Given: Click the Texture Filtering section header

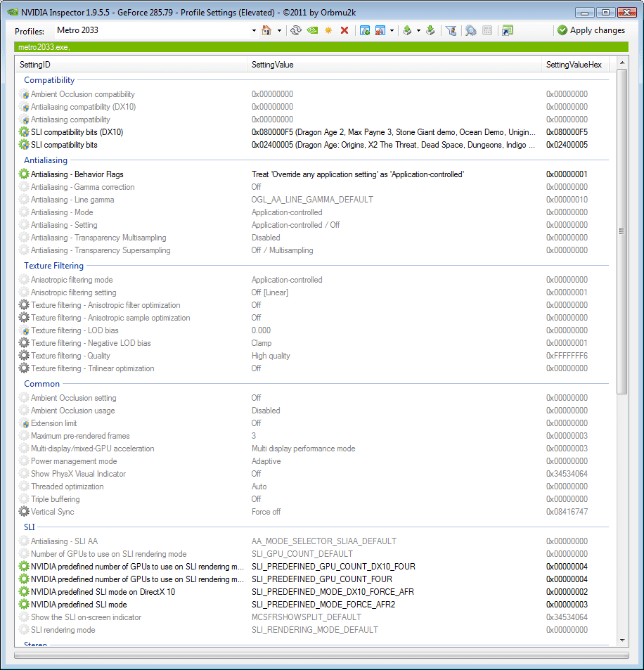Looking at the screenshot, I should tap(54, 266).
